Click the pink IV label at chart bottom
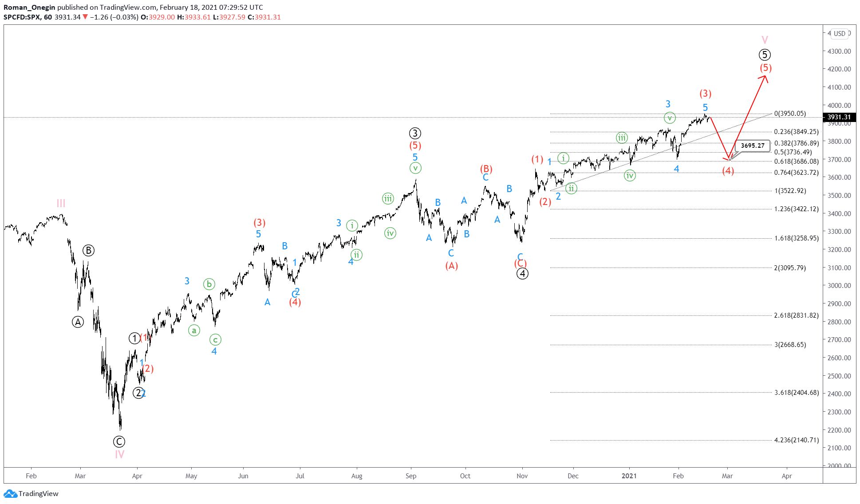This screenshot has width=860, height=504. coord(119,454)
